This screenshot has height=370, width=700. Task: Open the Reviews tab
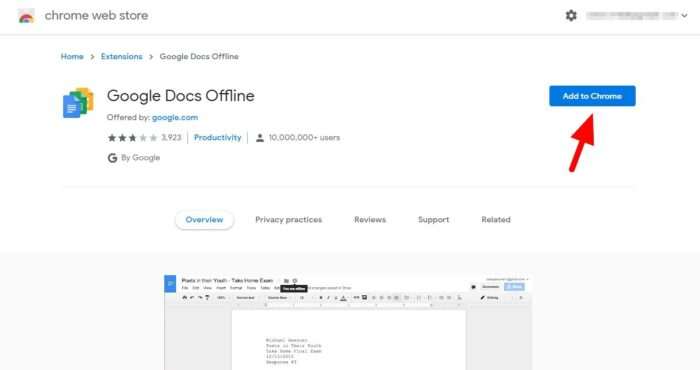[370, 220]
